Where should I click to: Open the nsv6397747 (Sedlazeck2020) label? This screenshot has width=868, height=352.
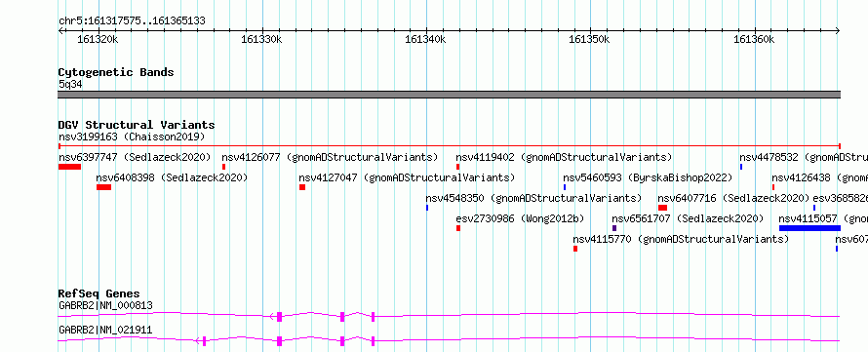135,157
